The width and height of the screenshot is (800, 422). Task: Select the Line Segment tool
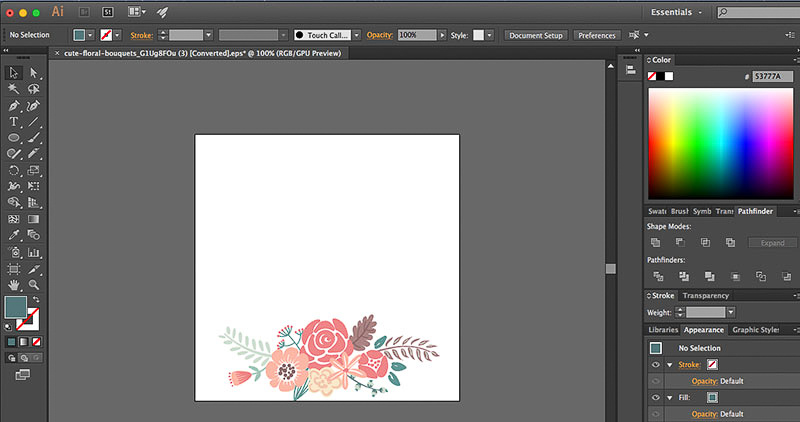click(34, 122)
